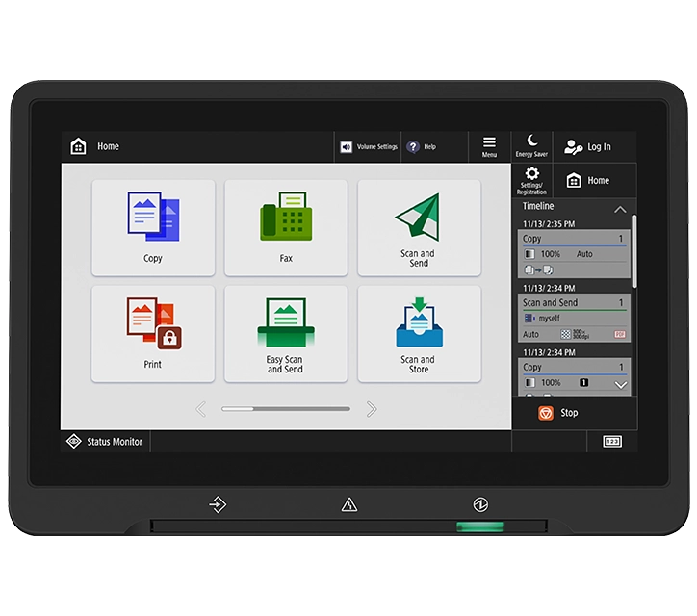
Task: Open the secure Print tile
Action: (x=153, y=334)
